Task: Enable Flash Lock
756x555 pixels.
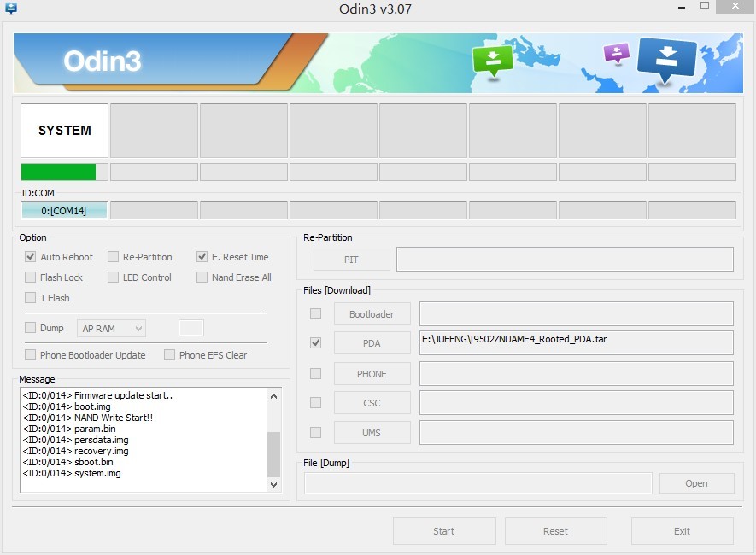Action: point(31,277)
